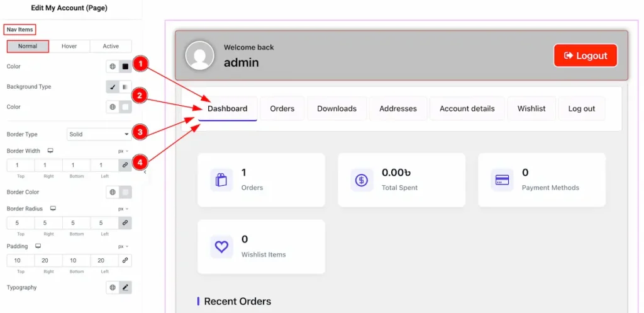644x313 pixels.
Task: Open the px unit selector for Border Width
Action: [123, 151]
